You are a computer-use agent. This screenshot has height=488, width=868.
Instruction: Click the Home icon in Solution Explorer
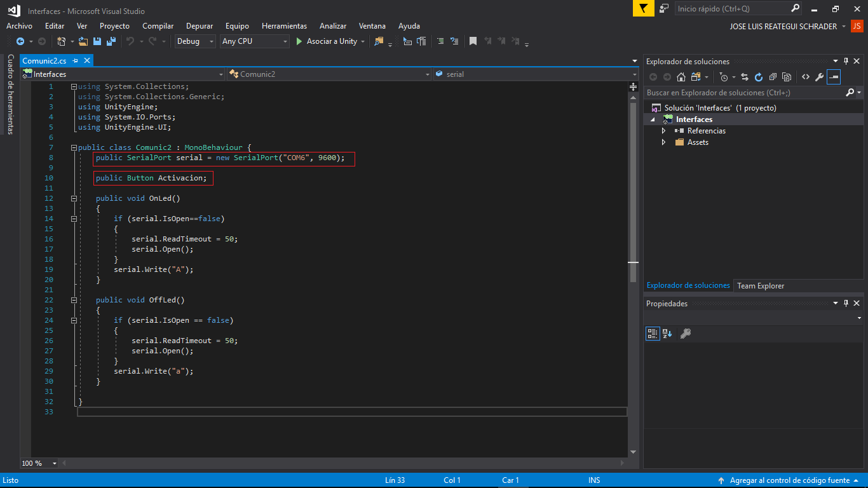click(x=681, y=77)
